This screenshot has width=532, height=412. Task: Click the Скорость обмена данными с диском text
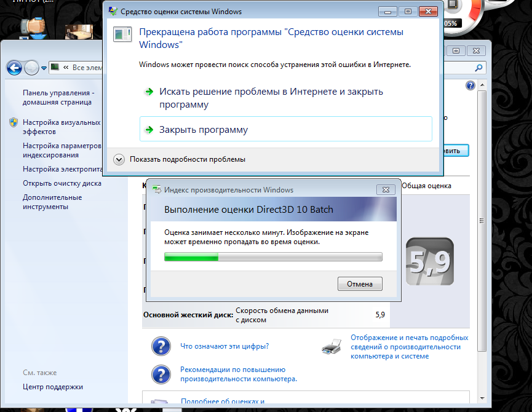(x=282, y=315)
